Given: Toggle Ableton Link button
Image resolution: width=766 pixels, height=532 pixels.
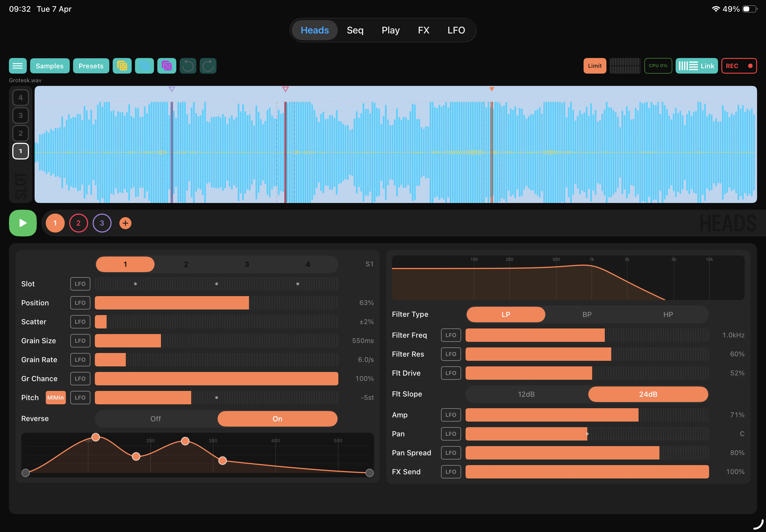Looking at the screenshot, I should [696, 66].
